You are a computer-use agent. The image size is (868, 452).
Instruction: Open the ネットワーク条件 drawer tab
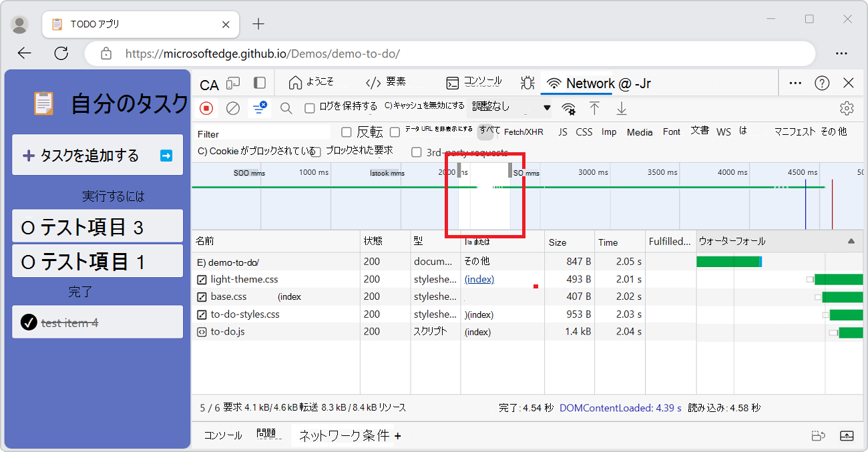(343, 434)
